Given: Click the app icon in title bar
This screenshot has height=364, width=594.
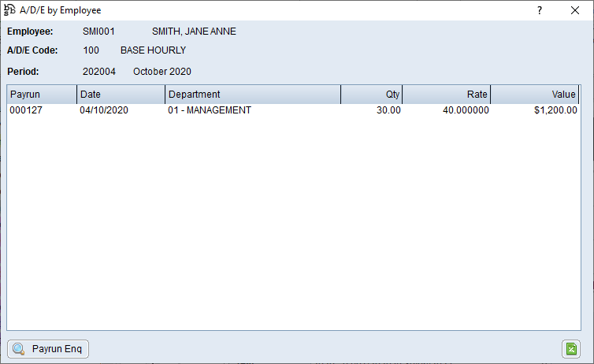Looking at the screenshot, I should [10, 11].
